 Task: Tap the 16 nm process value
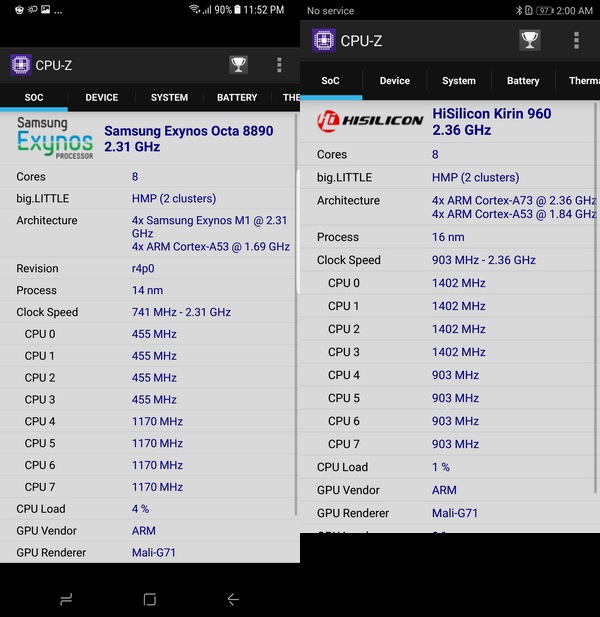[x=448, y=237]
